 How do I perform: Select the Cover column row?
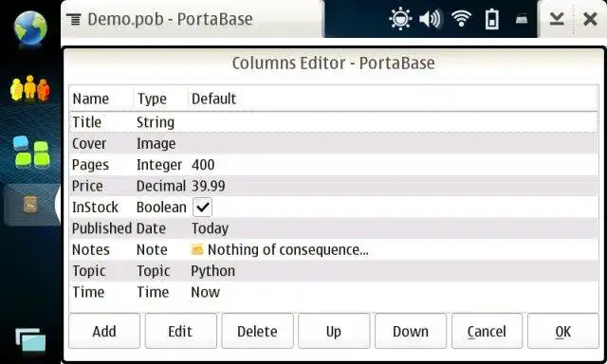(334, 143)
